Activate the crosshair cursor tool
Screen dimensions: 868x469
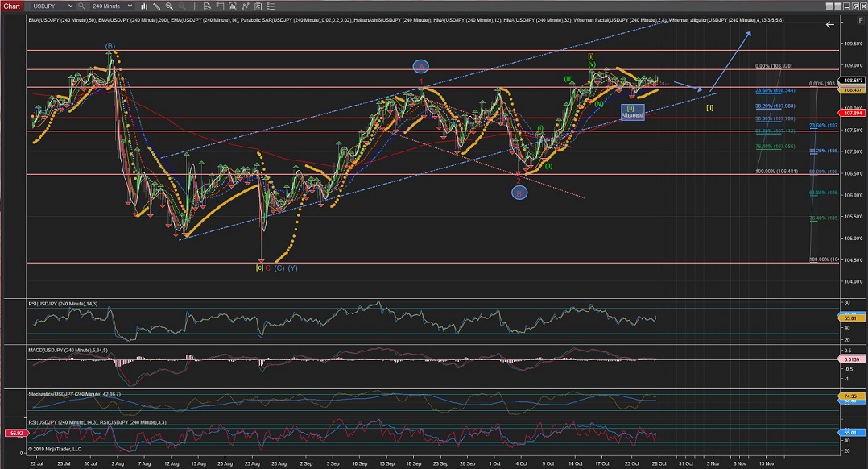point(194,6)
